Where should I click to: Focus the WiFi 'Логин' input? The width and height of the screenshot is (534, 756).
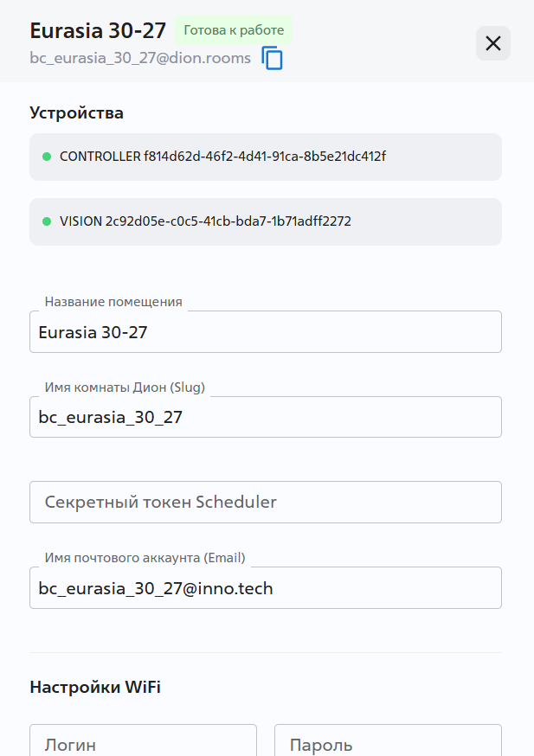[143, 744]
